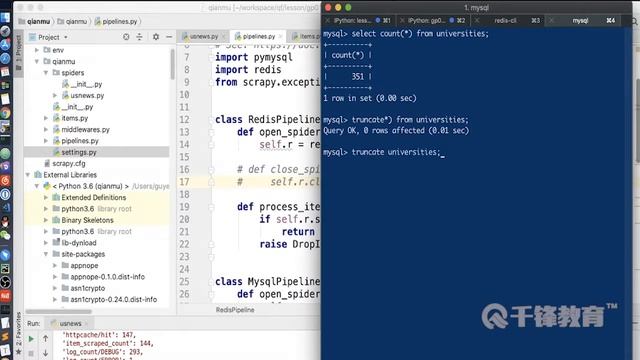Open the Project tool window side tab
640x360 pixels.
pyautogui.click(x=18, y=52)
